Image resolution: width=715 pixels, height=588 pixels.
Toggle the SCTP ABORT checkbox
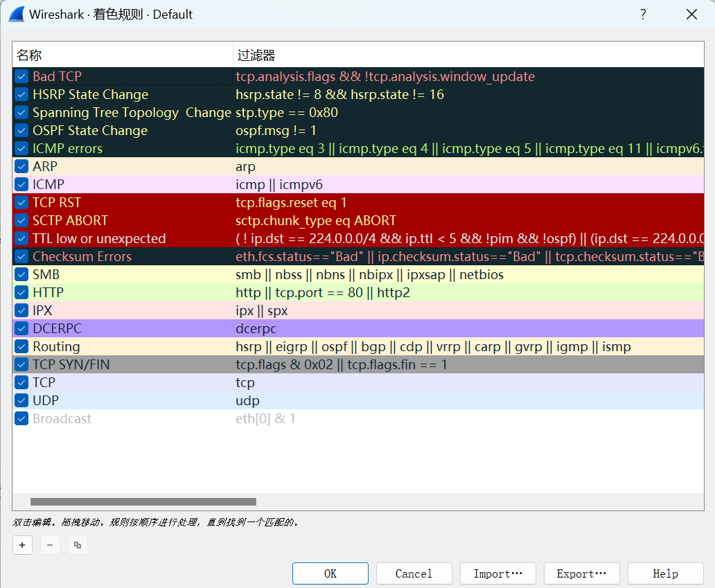(x=21, y=220)
